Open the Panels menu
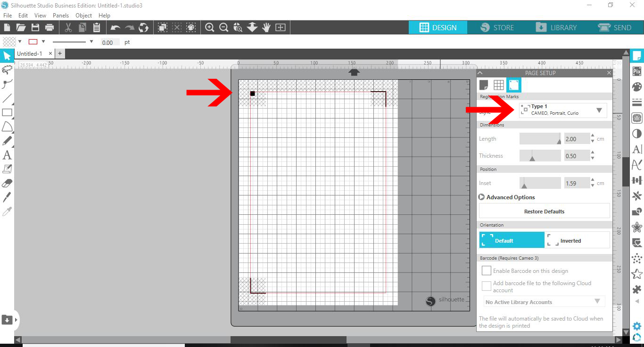The height and width of the screenshot is (347, 644). coord(61,15)
